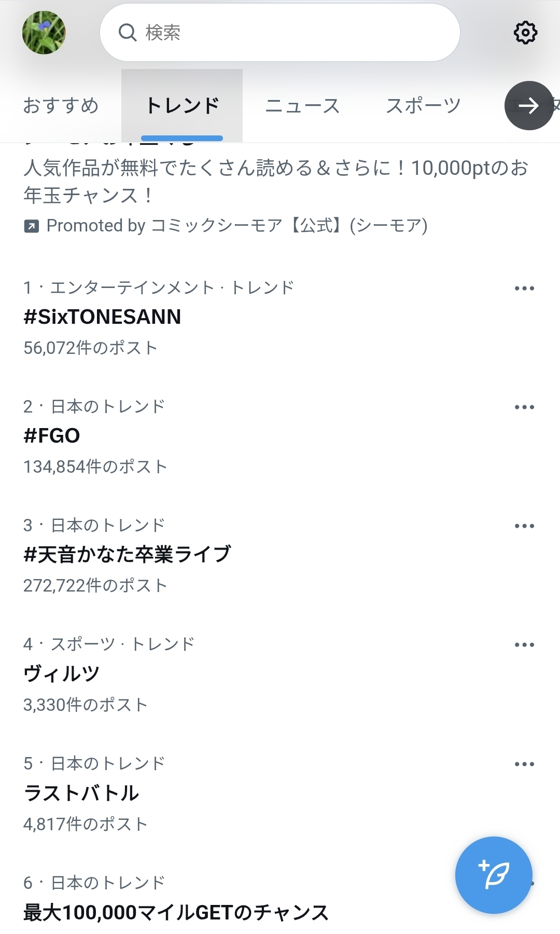This screenshot has height=934, width=560.
Task: Open more options for #SixTONESANN trend
Action: [x=524, y=289]
